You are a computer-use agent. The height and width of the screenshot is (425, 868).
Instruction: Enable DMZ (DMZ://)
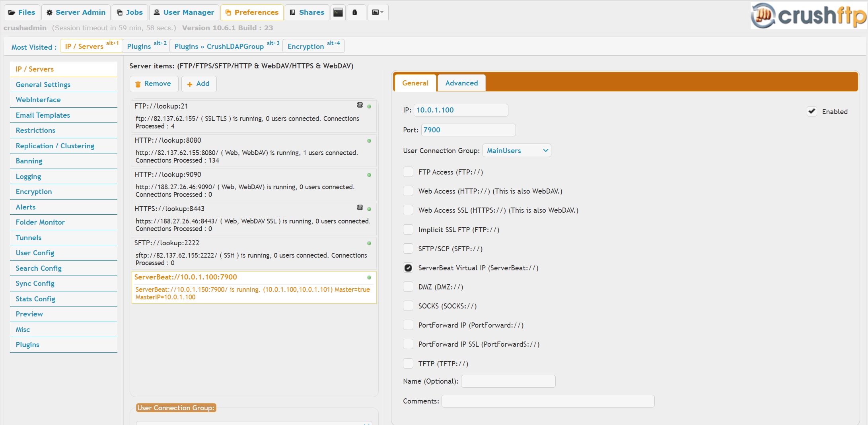click(x=408, y=287)
